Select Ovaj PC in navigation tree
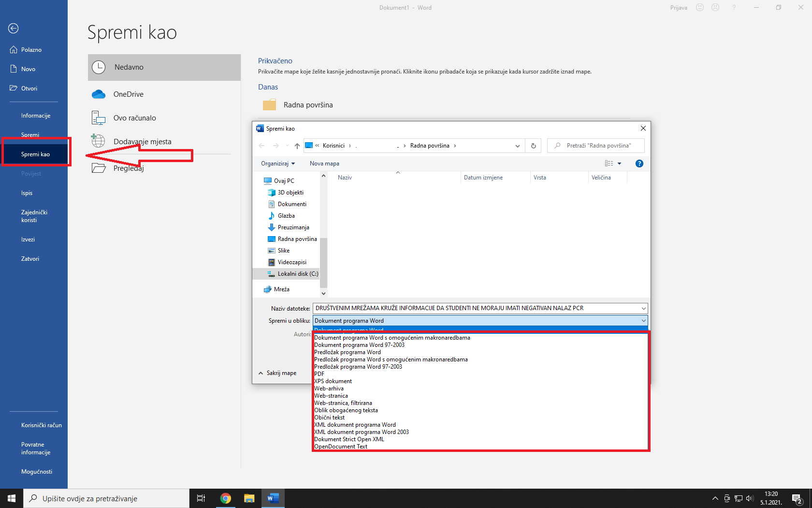 coord(279,181)
